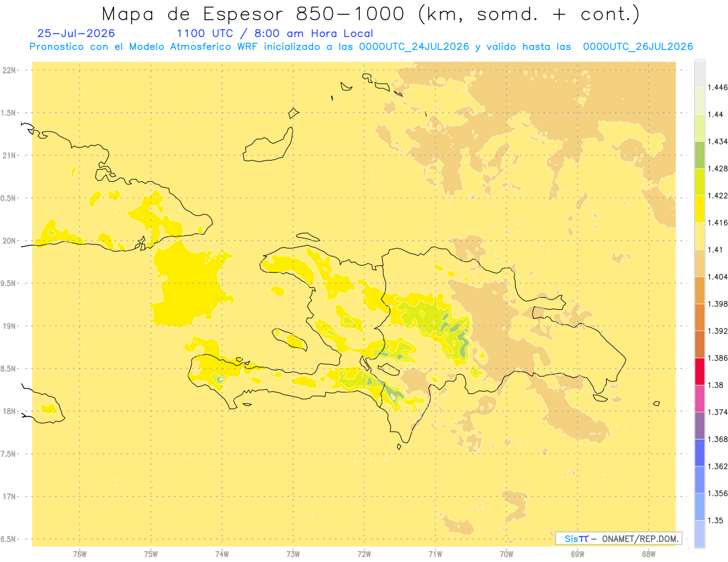This screenshot has height=562, width=728.
Task: Click the 1.386 colorbar value
Action: coord(719,358)
